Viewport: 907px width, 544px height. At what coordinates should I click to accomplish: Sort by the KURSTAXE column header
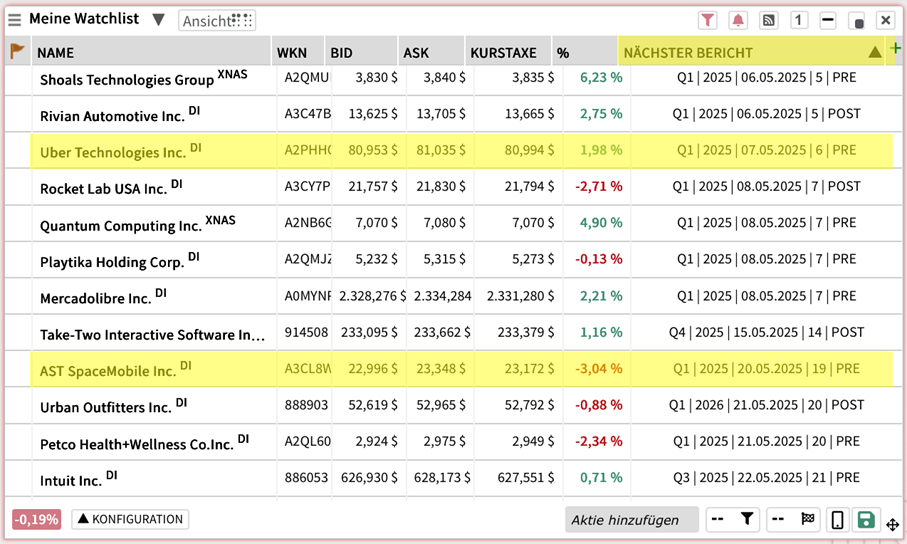508,52
